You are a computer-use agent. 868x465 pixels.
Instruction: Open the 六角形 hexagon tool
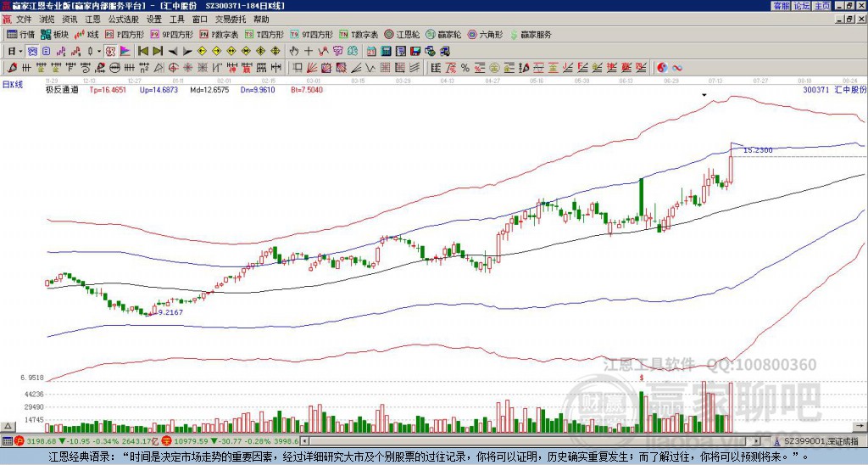point(486,34)
